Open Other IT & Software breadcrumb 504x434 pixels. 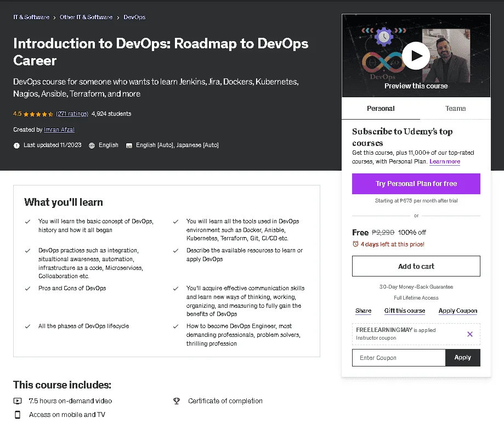[x=86, y=17]
